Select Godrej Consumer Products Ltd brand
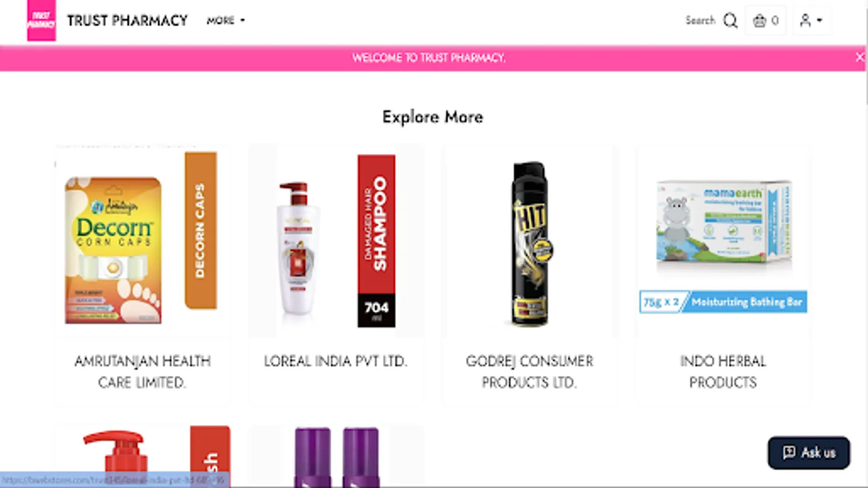This screenshot has height=488, width=868. pyautogui.click(x=529, y=371)
